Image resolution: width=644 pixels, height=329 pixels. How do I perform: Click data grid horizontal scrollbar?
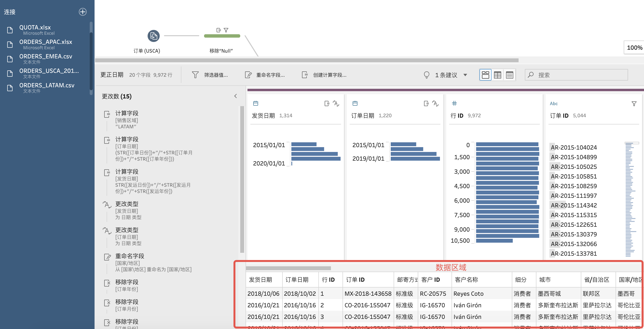click(288, 268)
